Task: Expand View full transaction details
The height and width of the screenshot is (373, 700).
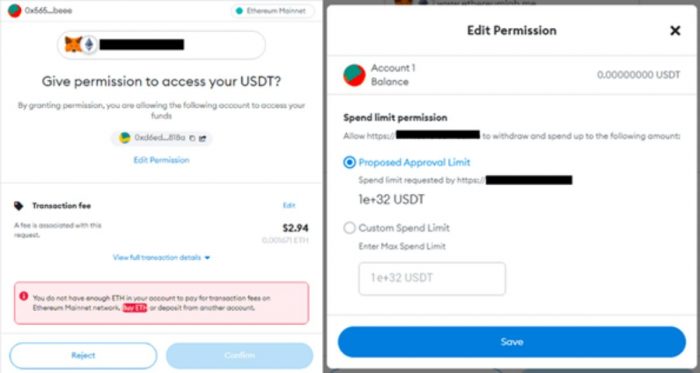Action: tap(162, 257)
